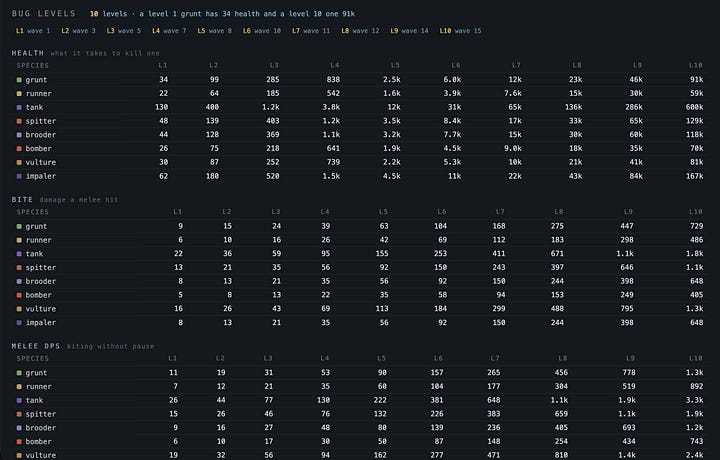Click bomber's 743 value in Melee DPS table
Image resolution: width=720 pixels, height=460 pixels.
696,442
